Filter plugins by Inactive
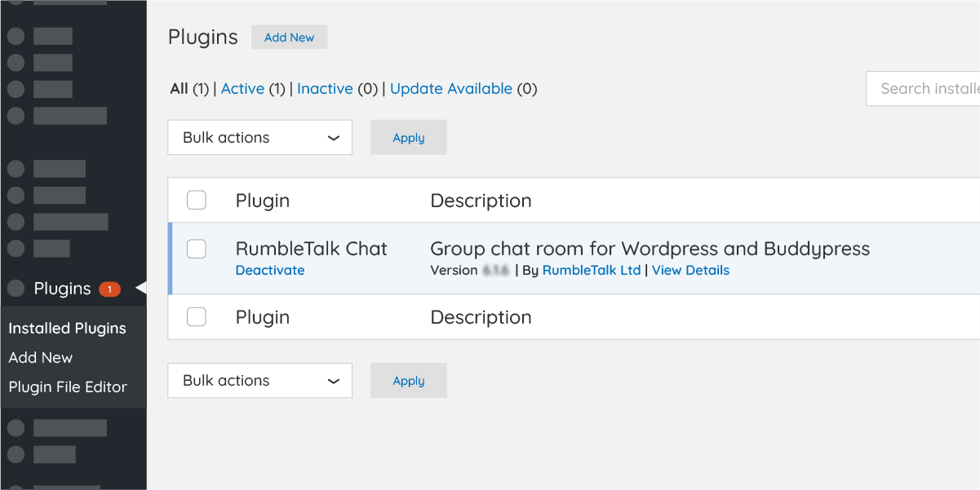980x490 pixels. [325, 88]
